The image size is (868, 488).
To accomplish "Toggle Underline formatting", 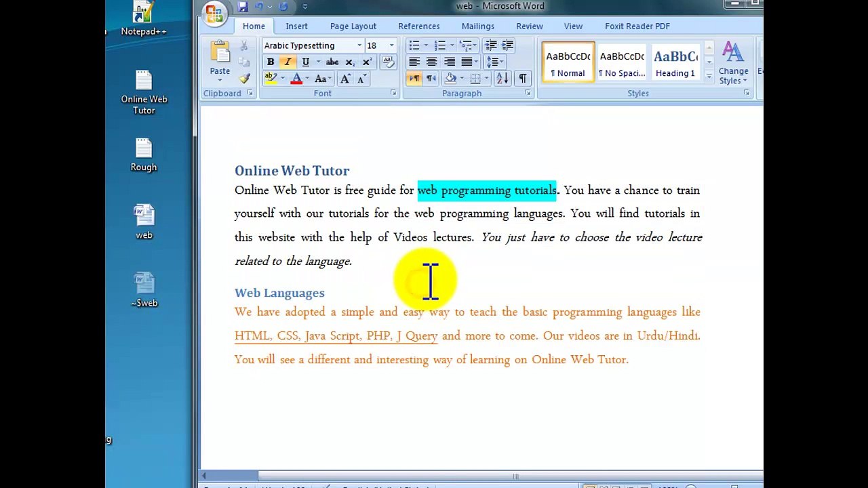I will pos(305,62).
